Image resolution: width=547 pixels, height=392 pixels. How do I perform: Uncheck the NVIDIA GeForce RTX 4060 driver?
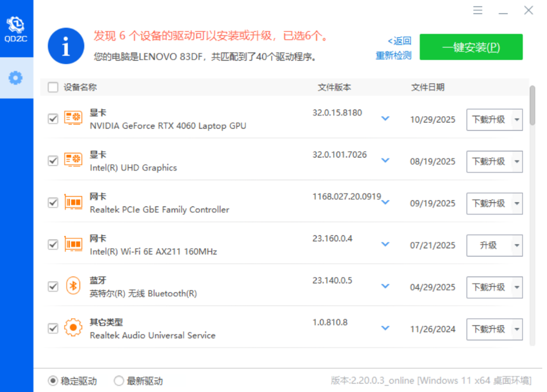pos(52,118)
